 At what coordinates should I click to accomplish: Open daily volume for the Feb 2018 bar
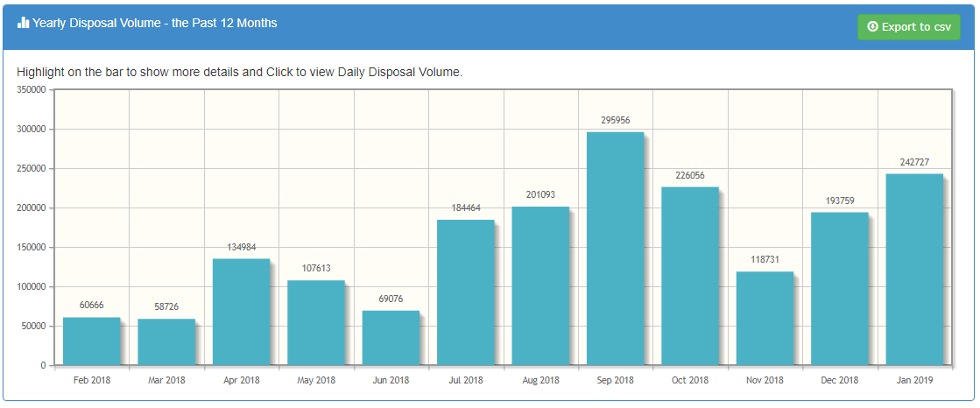[92, 341]
